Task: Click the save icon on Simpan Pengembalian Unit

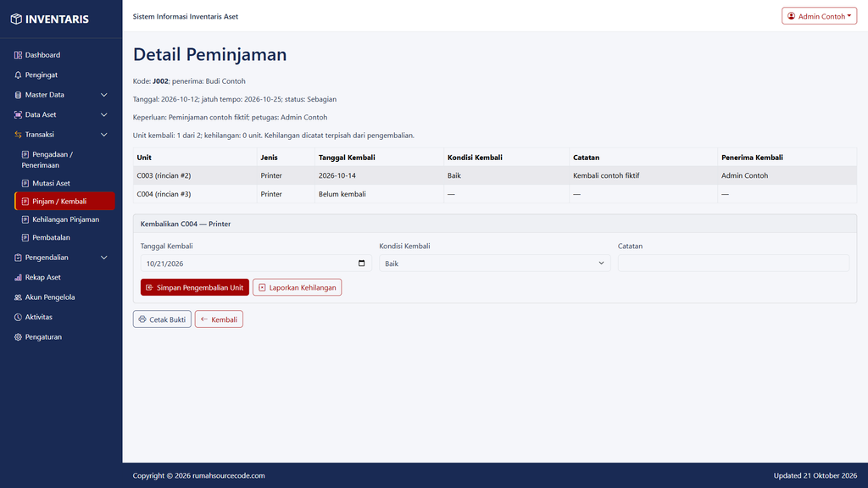Action: [149, 288]
